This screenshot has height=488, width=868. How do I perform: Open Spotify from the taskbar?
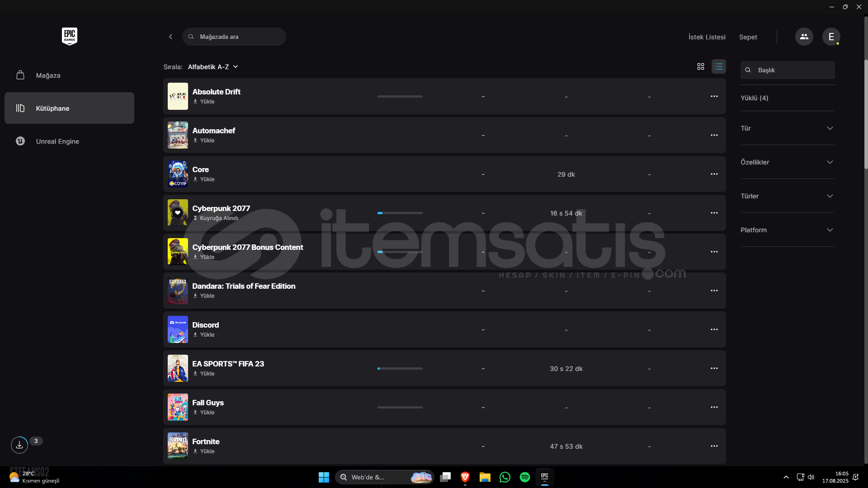click(525, 477)
